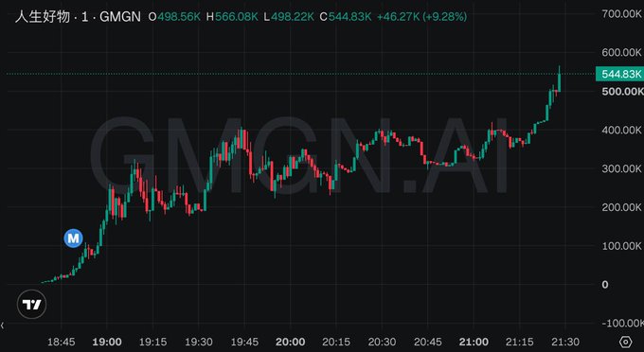Click the 19:30 time axis label
Viewport: 644px width, 352px height.
[199, 342]
